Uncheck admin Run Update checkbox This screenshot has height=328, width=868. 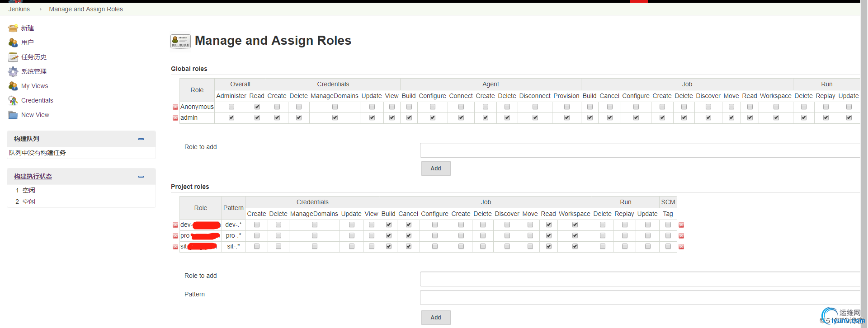849,117
